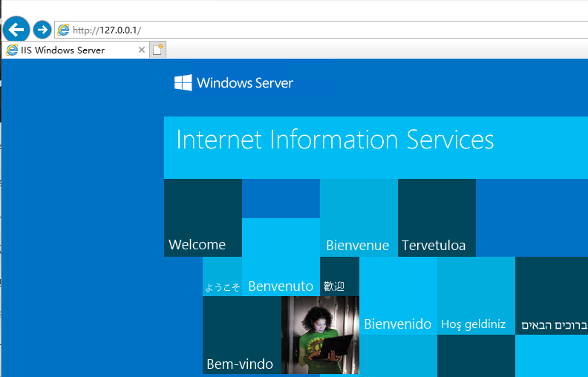Click the Bem-vindo tile
The width and height of the screenshot is (588, 377).
coord(242,335)
